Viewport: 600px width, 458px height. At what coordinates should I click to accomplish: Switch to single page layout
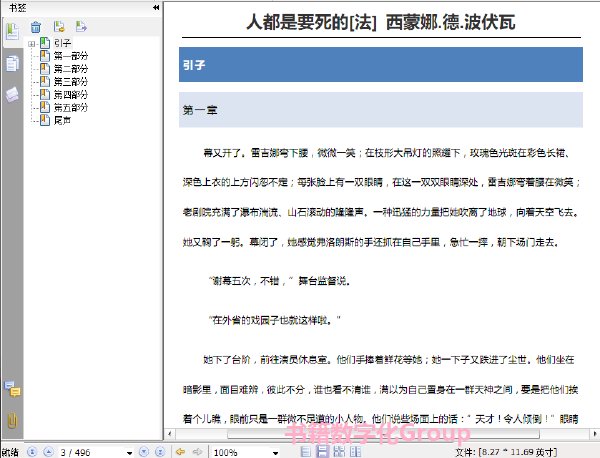tap(306, 452)
